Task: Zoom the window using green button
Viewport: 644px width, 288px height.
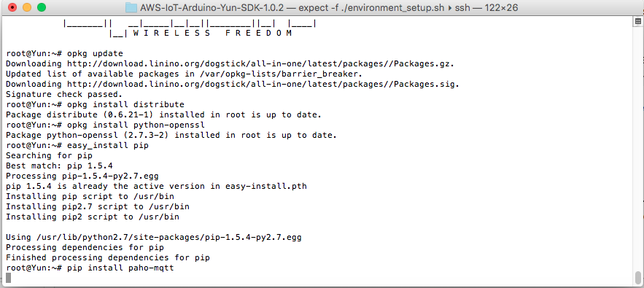Action: (42, 7)
